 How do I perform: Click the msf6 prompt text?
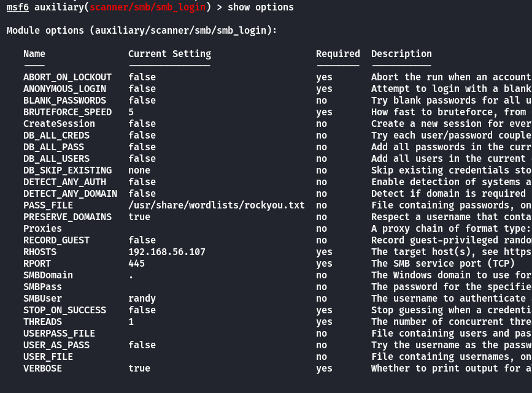[x=18, y=7]
